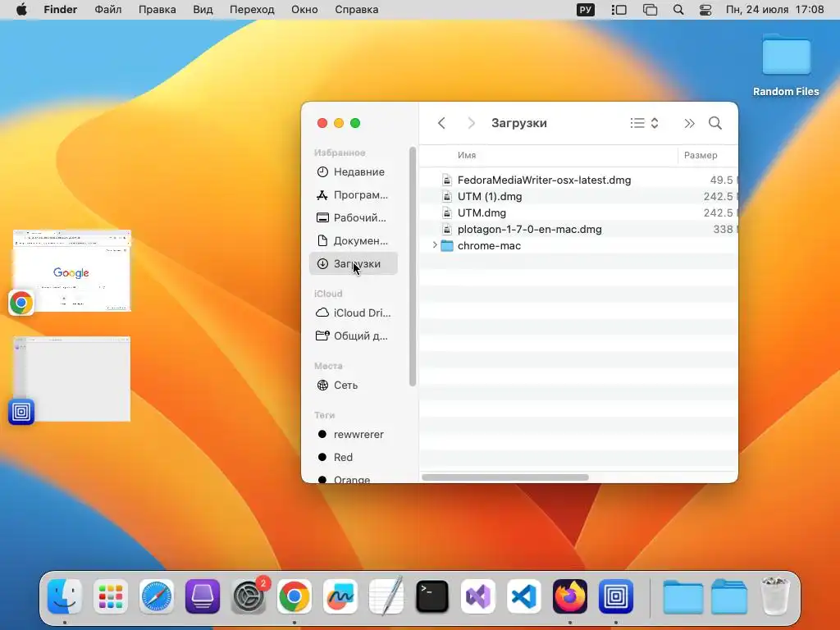
Task: Open Рабочий стол in the sidebar
Action: click(x=353, y=218)
